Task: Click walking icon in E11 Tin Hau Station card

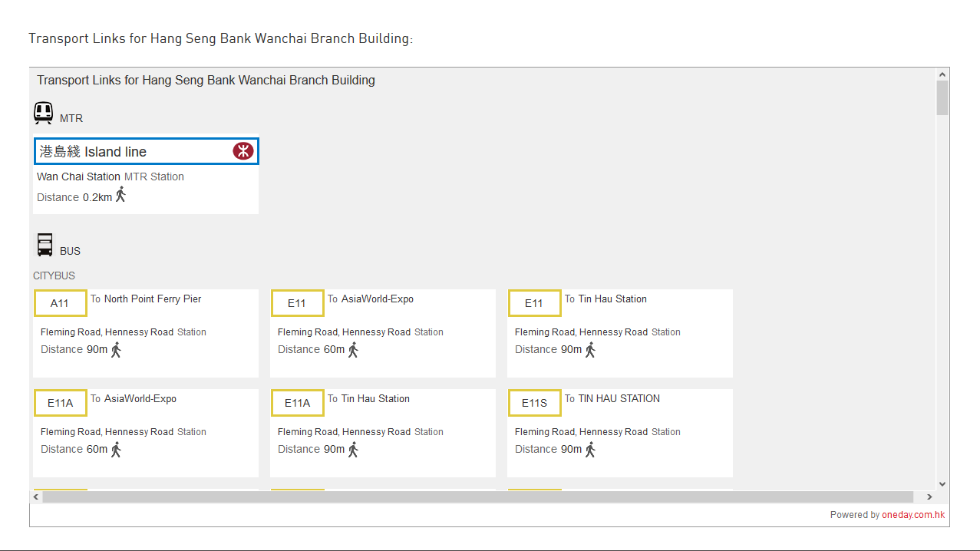Action: tap(591, 350)
